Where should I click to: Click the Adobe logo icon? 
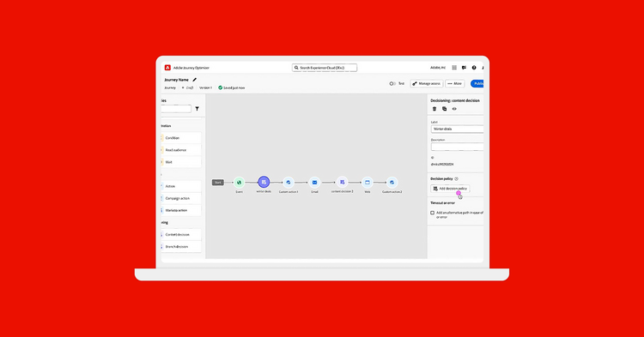coord(167,68)
